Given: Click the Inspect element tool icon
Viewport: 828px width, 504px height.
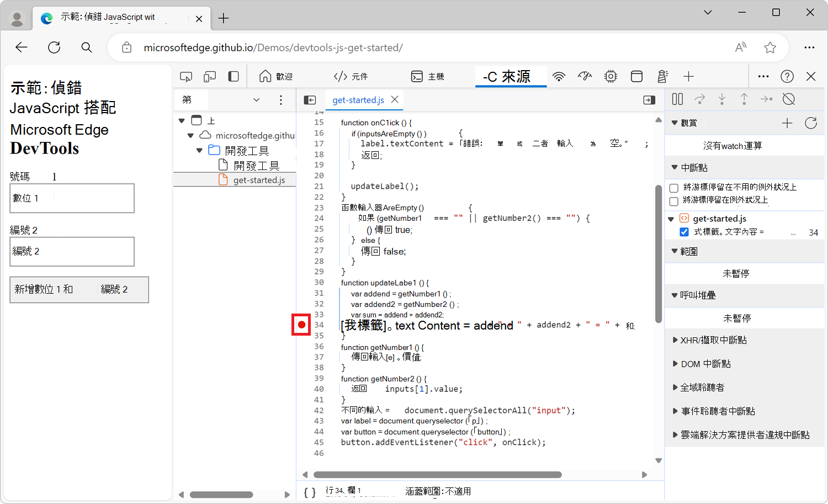Looking at the screenshot, I should coord(186,77).
